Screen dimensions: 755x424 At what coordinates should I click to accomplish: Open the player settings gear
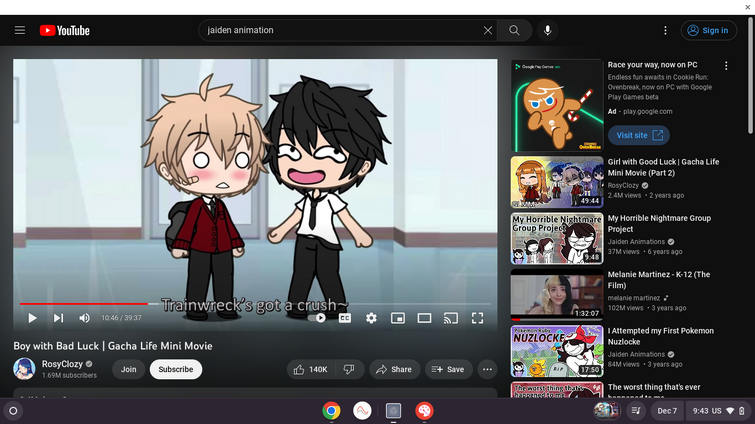tap(371, 318)
